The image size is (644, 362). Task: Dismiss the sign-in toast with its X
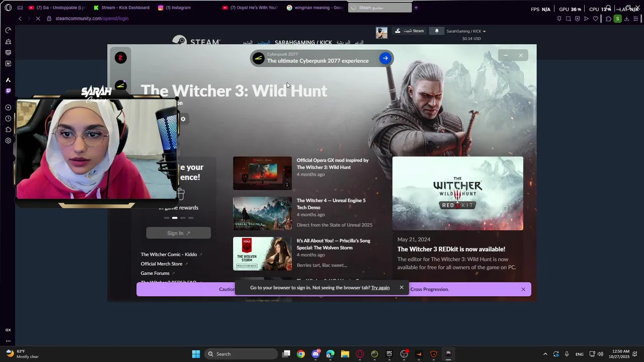pos(401,288)
